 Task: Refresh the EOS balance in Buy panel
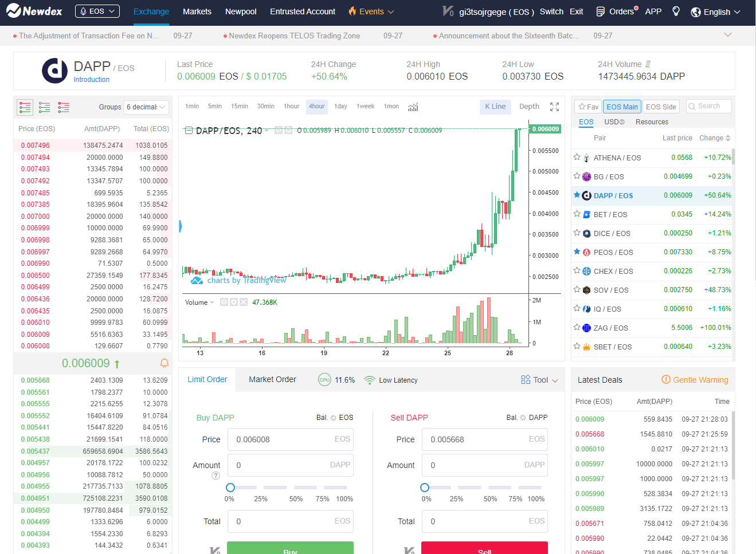click(x=334, y=418)
